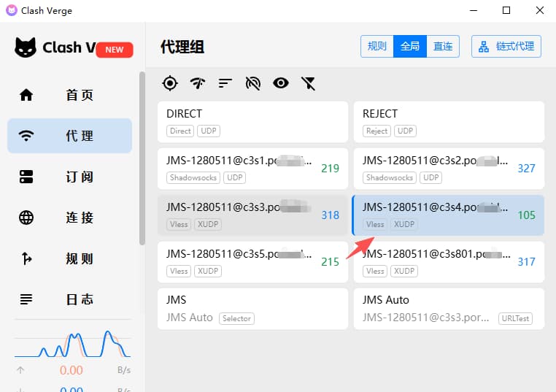Image resolution: width=556 pixels, height=392 pixels.
Task: Retest the 318 delay on c3s3
Action: 330,215
